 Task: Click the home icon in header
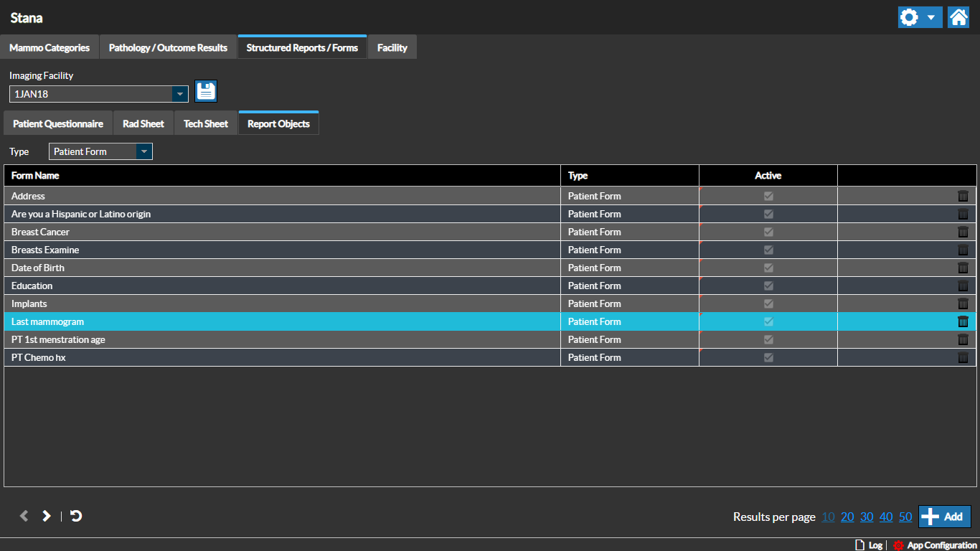coord(958,17)
